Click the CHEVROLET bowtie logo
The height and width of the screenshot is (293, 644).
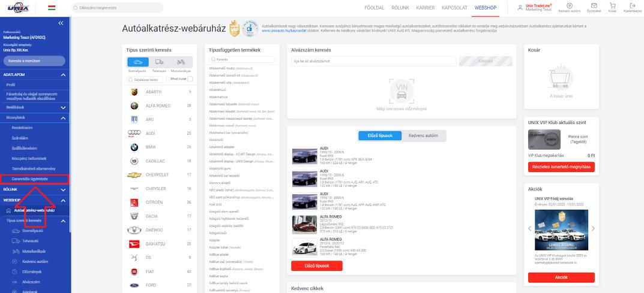coord(134,175)
